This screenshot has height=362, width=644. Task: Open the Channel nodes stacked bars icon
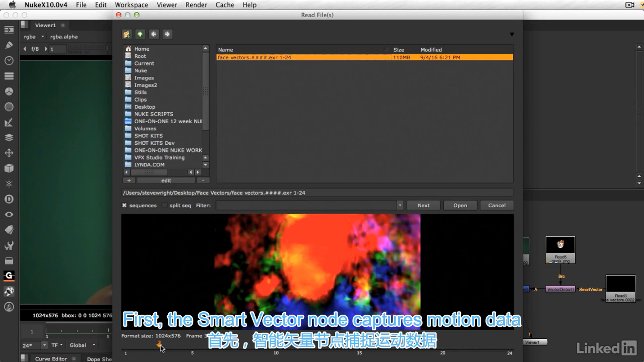[x=9, y=76]
